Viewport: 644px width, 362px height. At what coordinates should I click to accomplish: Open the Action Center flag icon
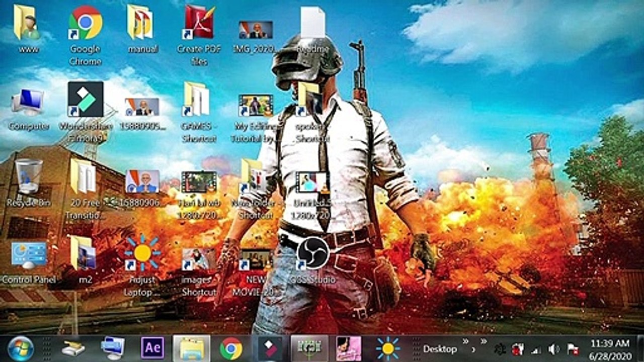point(573,349)
